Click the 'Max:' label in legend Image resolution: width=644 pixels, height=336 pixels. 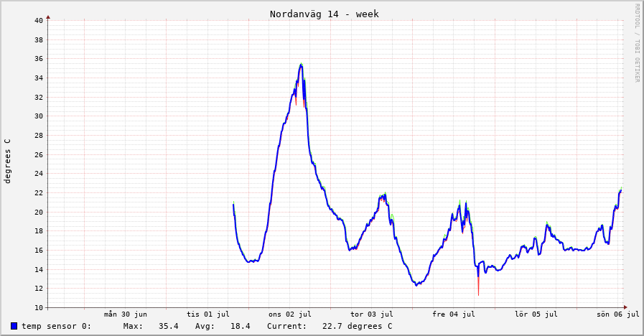133,326
